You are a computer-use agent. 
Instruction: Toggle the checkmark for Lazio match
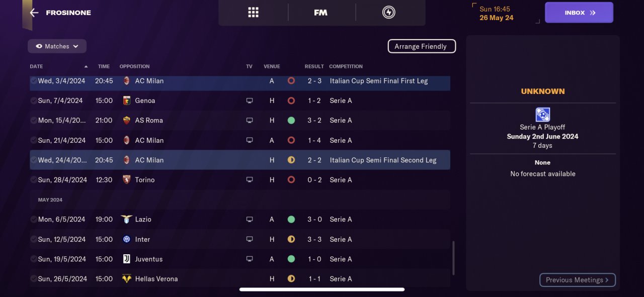pos(33,220)
